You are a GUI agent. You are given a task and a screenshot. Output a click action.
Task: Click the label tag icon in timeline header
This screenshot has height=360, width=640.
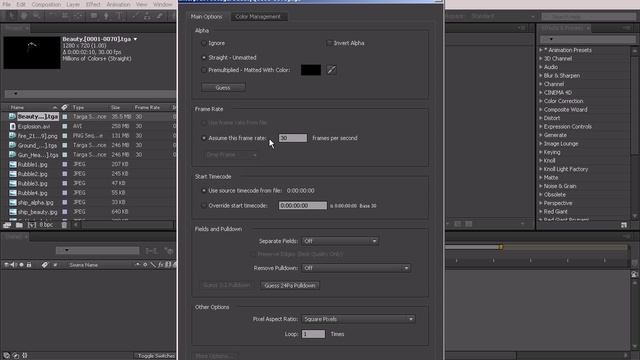pos(44,265)
